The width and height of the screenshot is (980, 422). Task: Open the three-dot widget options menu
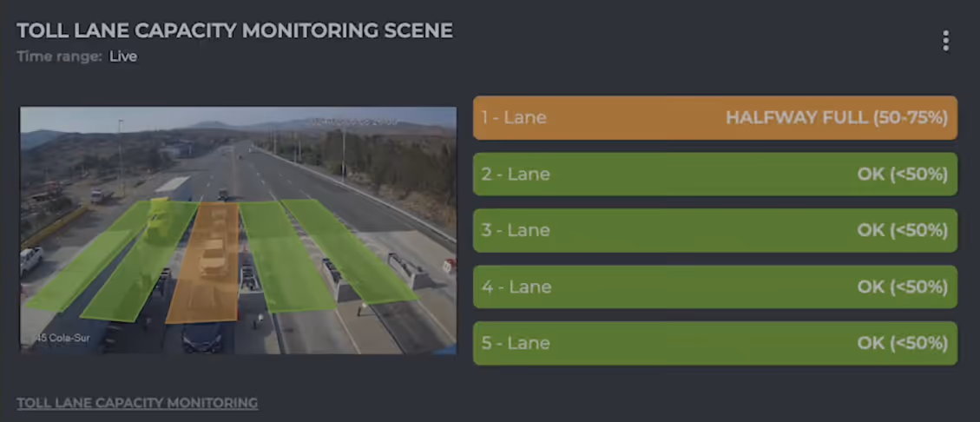(x=945, y=41)
